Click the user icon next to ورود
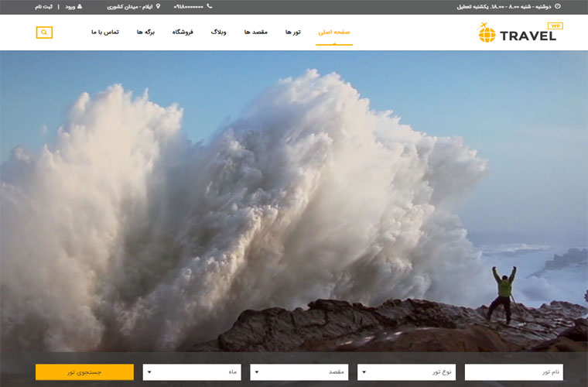Image resolution: width=588 pixels, height=387 pixels. pyautogui.click(x=79, y=6)
